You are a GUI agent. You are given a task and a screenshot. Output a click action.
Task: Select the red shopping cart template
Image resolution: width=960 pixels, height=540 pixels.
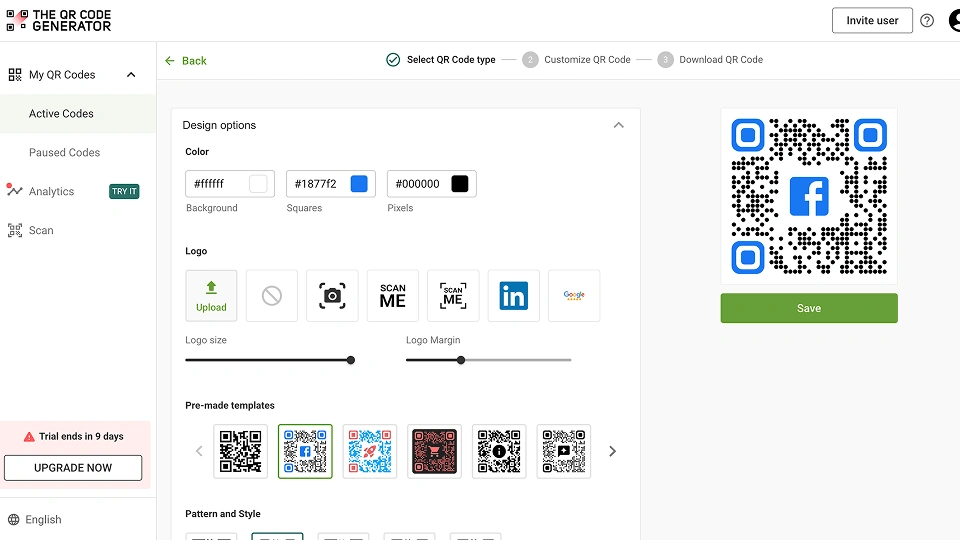[435, 451]
